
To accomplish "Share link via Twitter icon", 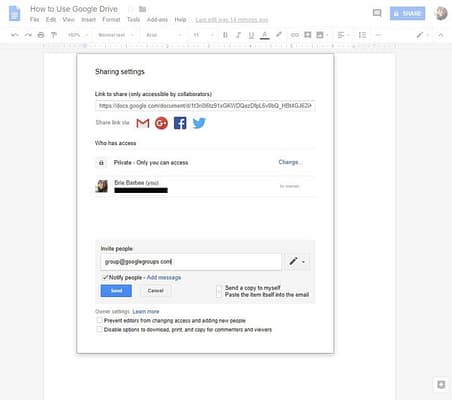I will (x=199, y=123).
